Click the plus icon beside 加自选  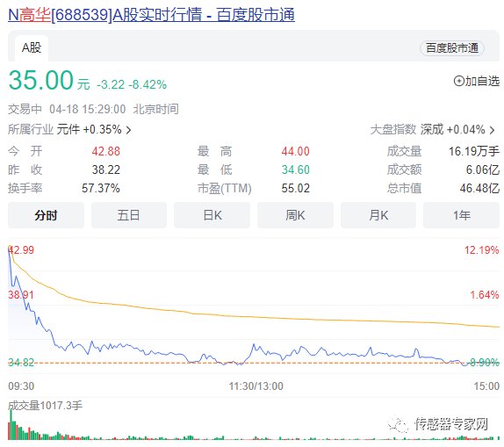[458, 81]
